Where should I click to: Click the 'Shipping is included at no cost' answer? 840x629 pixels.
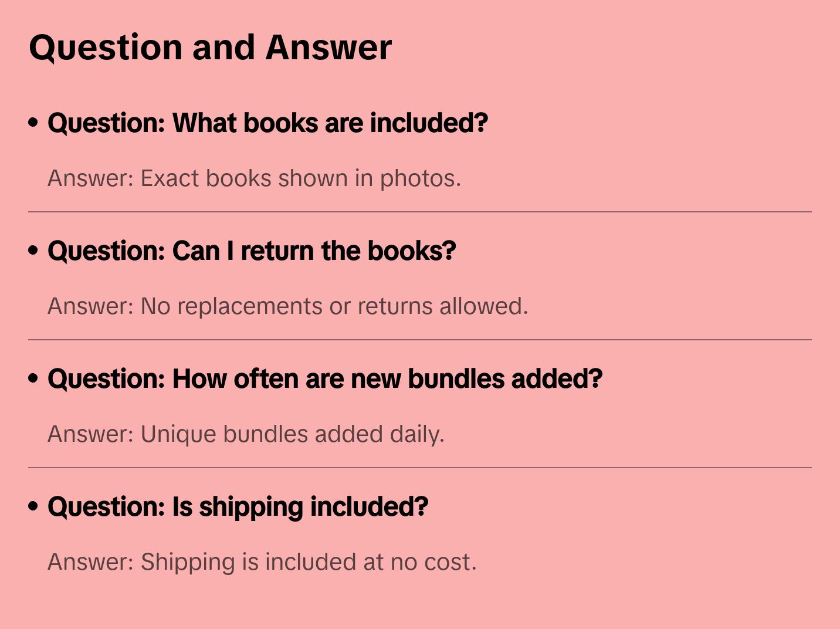[x=262, y=562]
